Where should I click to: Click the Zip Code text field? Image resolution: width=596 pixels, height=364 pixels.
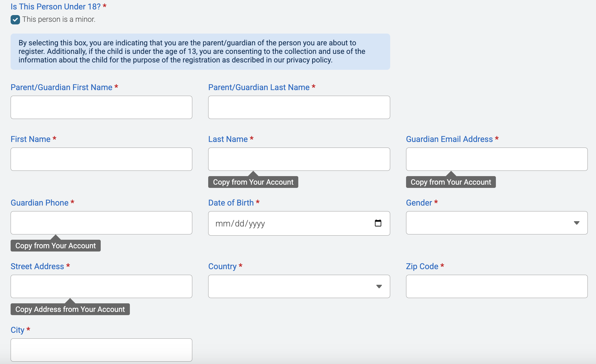click(x=496, y=287)
